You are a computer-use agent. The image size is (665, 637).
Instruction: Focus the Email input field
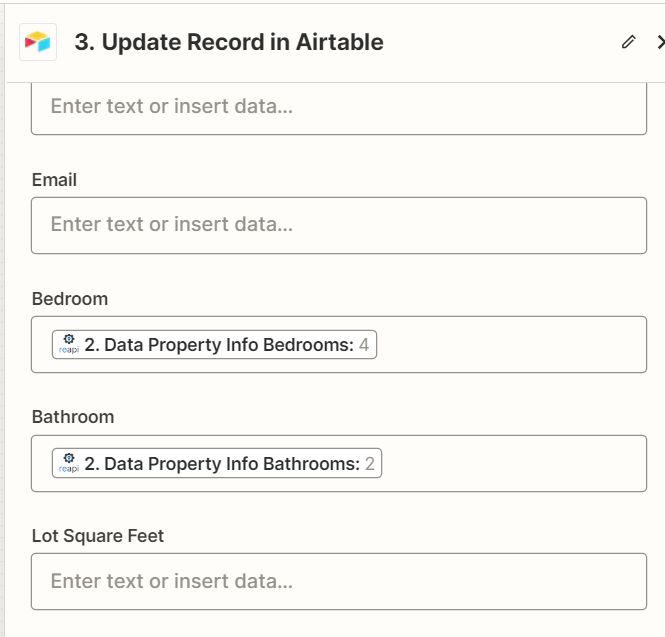coord(339,225)
